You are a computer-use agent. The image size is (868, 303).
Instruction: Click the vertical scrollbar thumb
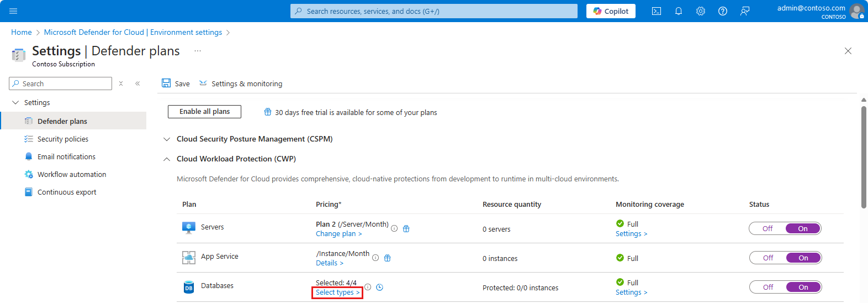tap(864, 157)
